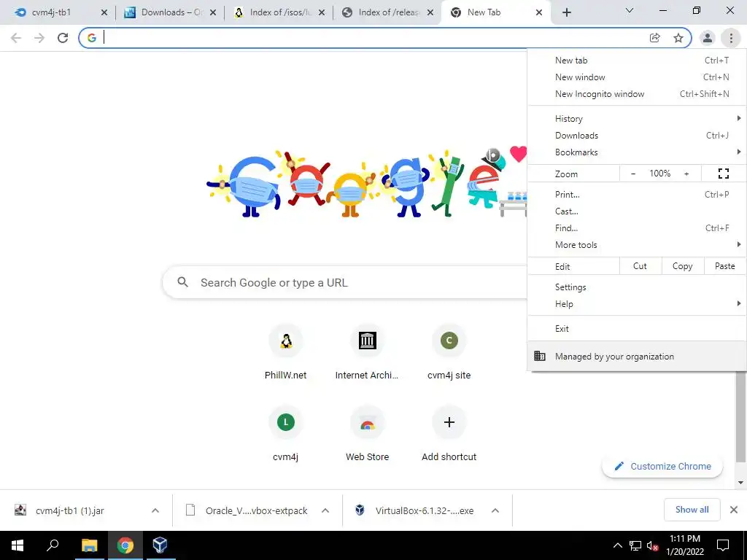Expand the More tools submenu
Screen dimensions: 747x560
coord(637,245)
